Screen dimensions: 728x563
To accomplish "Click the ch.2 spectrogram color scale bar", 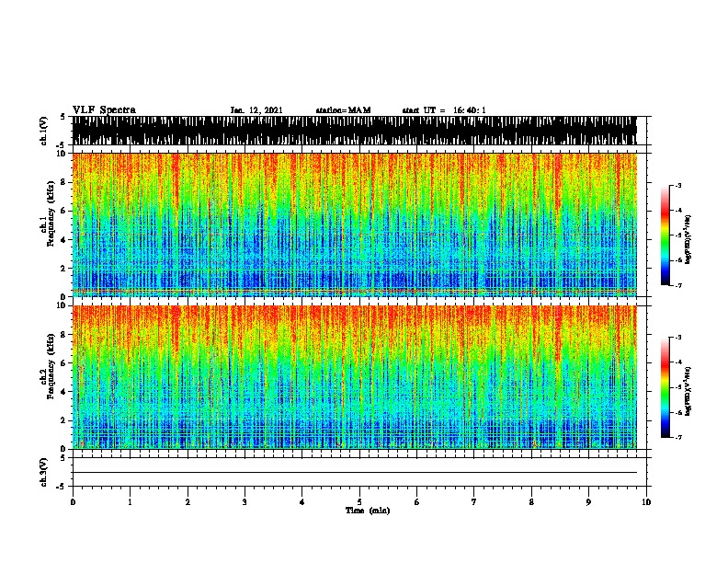I will (665, 387).
